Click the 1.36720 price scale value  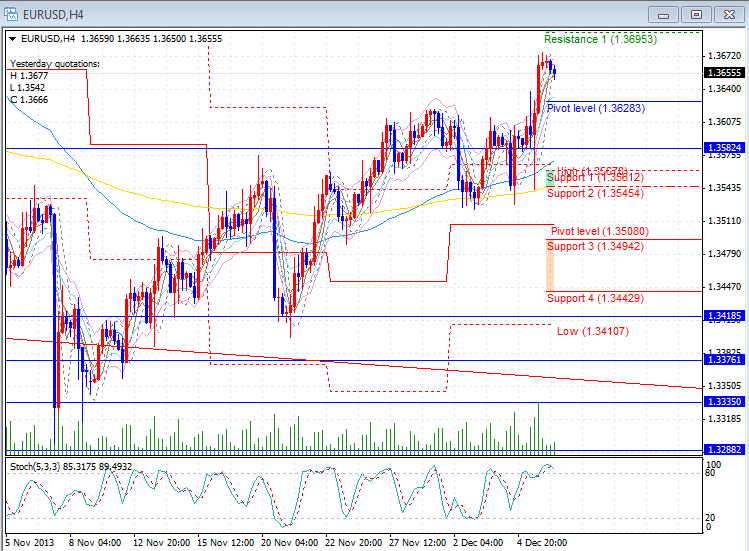click(x=724, y=56)
